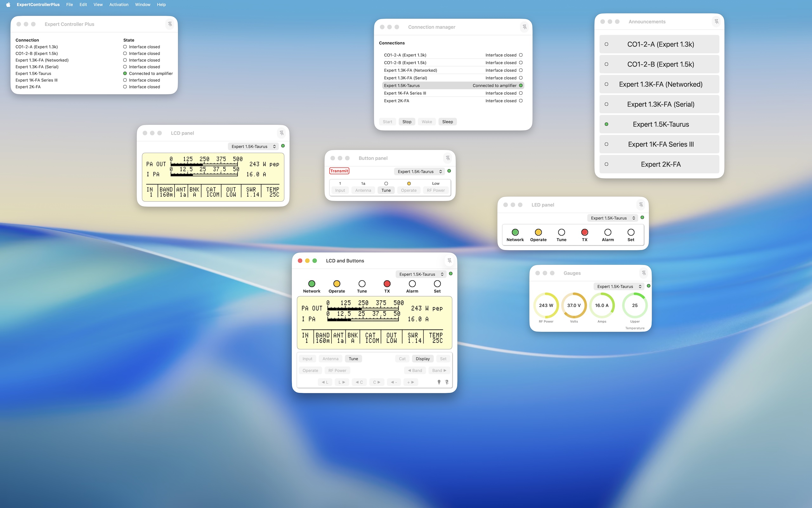This screenshot has height=508, width=812.
Task: Click Alarm LED in LCD and Buttons window
Action: pos(412,284)
